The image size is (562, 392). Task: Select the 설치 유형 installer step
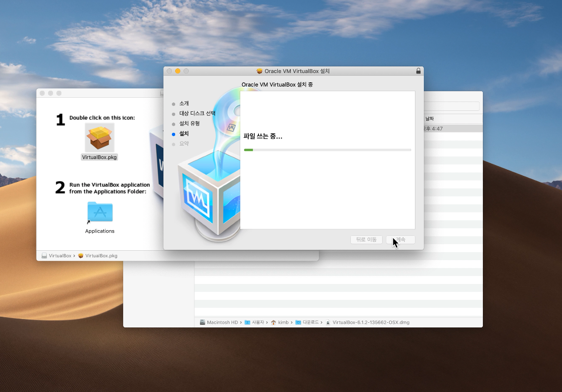186,123
